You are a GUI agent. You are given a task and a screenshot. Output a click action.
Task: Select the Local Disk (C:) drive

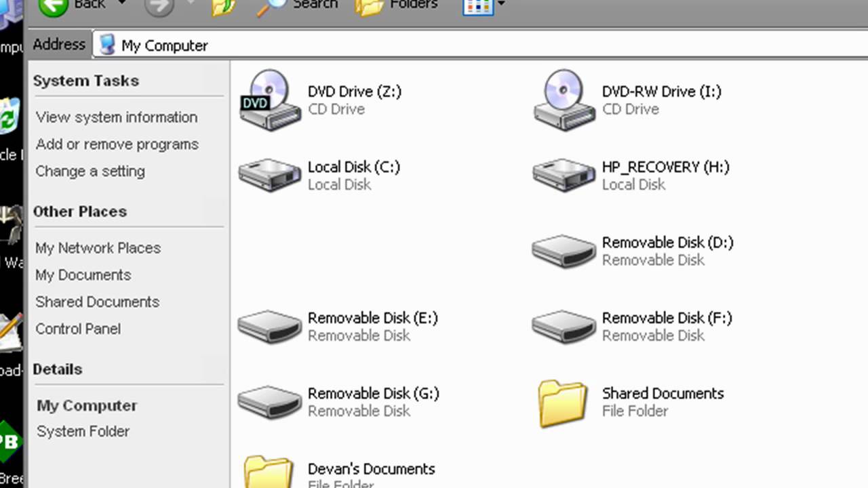pos(319,175)
